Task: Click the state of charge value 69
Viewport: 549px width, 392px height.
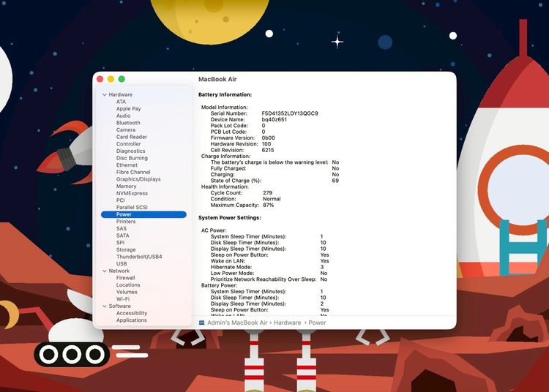Action: (335, 181)
